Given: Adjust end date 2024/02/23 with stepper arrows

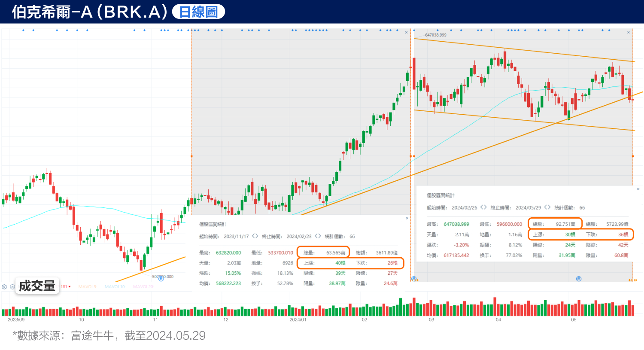Looking at the screenshot, I should tap(318, 236).
